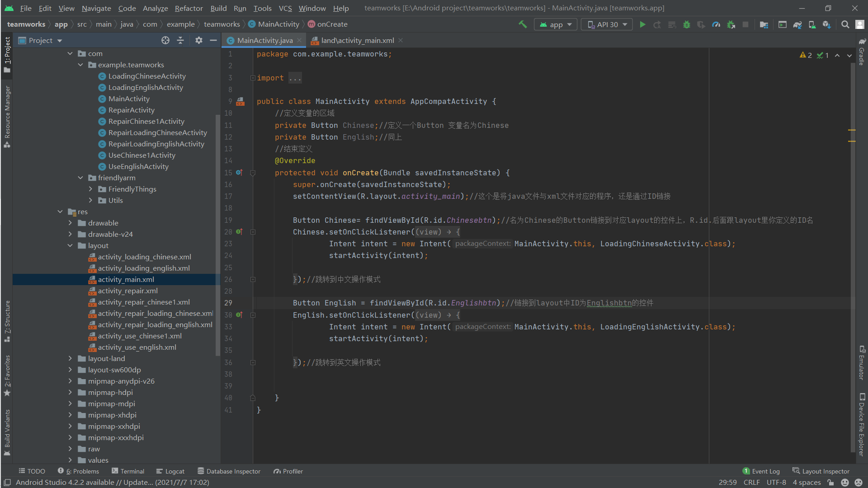Expand the layout-land folder
The width and height of the screenshot is (868, 488).
[x=70, y=359]
